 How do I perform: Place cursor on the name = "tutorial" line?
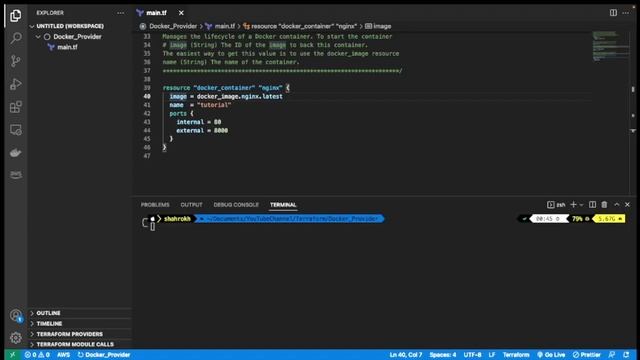coord(200,105)
